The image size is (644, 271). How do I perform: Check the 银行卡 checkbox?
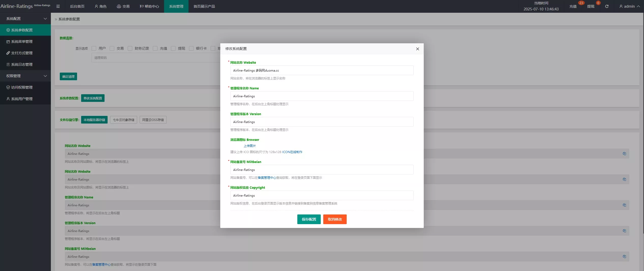pyautogui.click(x=191, y=48)
